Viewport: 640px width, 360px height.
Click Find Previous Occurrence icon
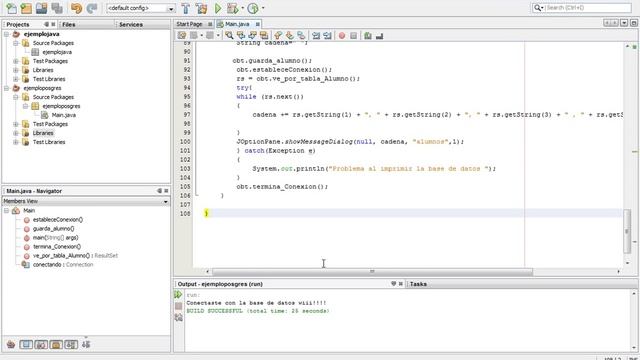tap(241, 36)
